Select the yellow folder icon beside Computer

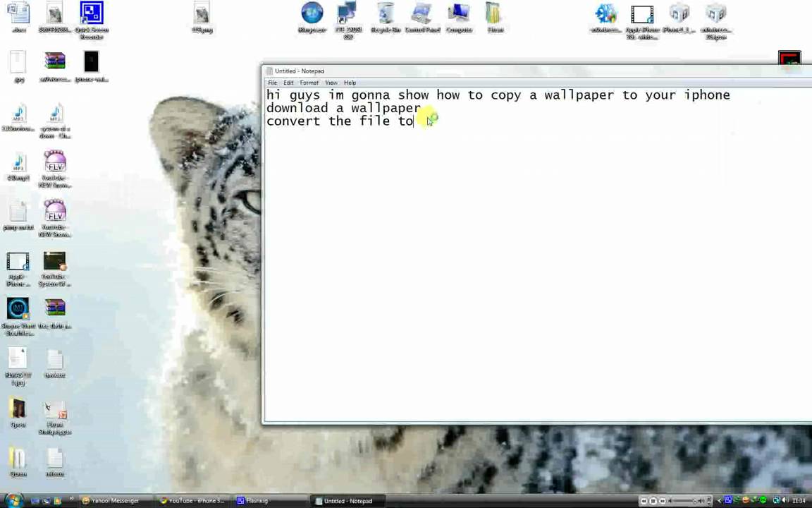pos(495,18)
